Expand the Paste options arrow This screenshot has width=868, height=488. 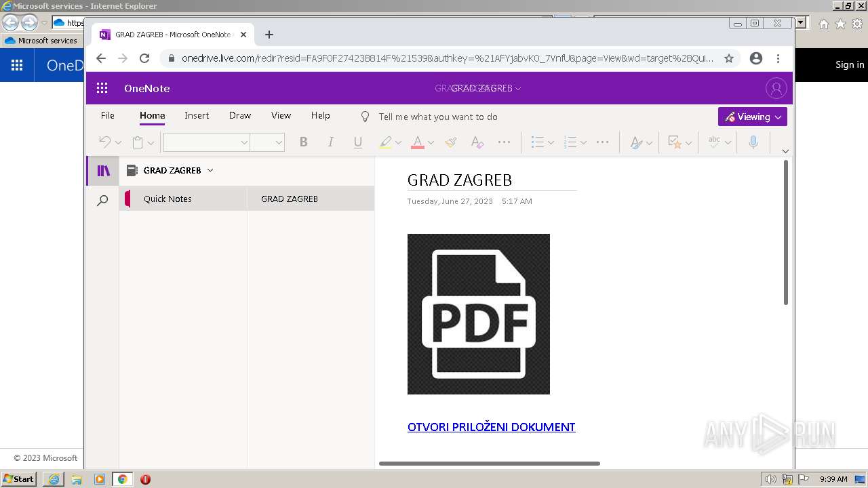(x=151, y=142)
